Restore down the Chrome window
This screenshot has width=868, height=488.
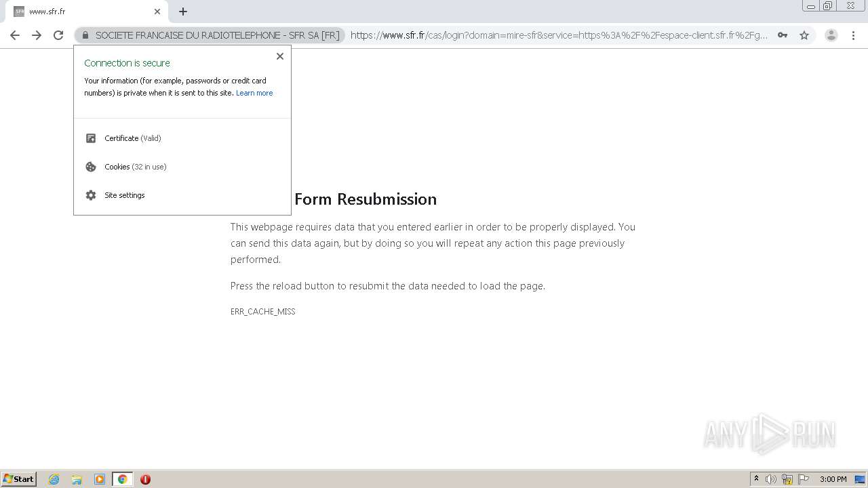pyautogui.click(x=828, y=6)
